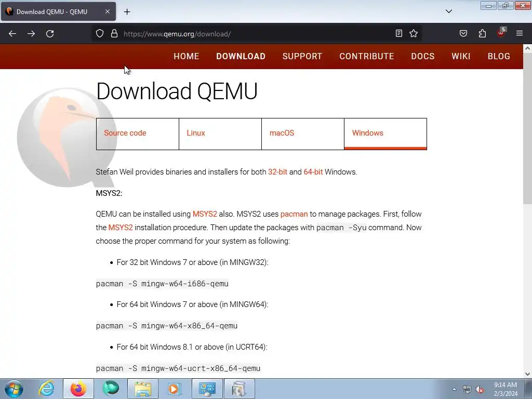
Task: Open DOCS in site navigation
Action: click(x=423, y=56)
